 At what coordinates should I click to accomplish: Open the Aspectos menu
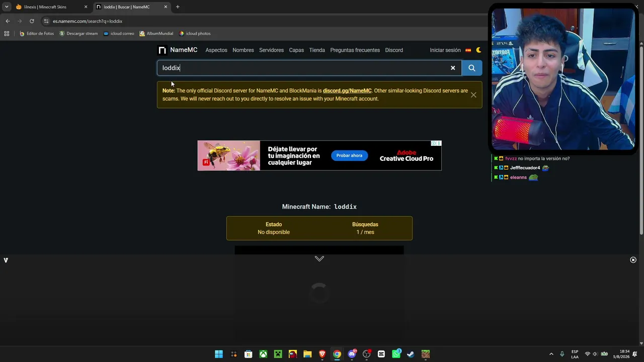[216, 50]
